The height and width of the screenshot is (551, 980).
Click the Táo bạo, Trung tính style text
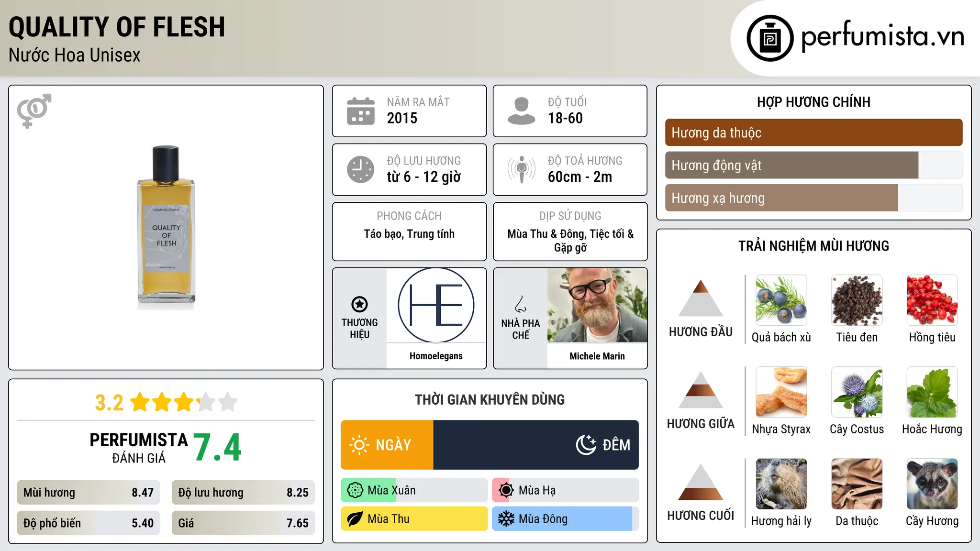click(409, 234)
